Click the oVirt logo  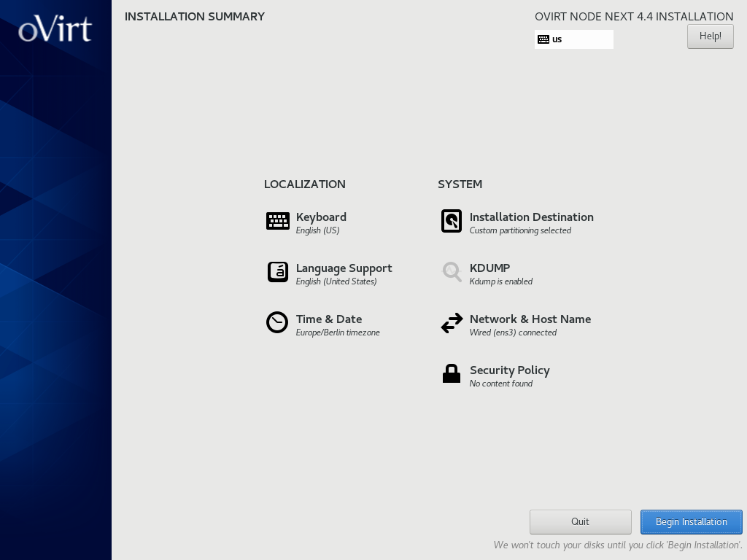(x=55, y=29)
